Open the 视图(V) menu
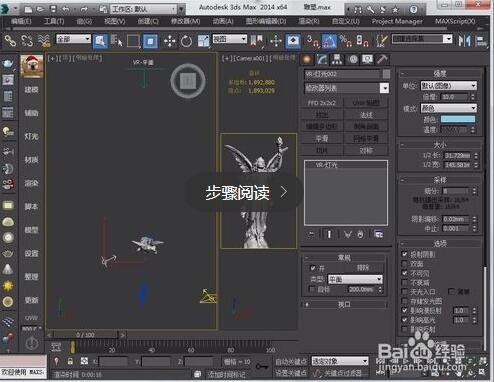 pos(115,22)
